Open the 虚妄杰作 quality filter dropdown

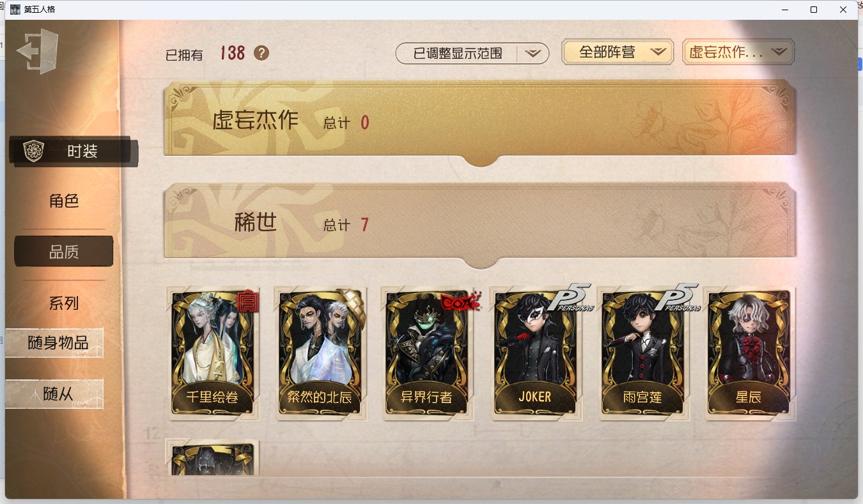pyautogui.click(x=738, y=52)
